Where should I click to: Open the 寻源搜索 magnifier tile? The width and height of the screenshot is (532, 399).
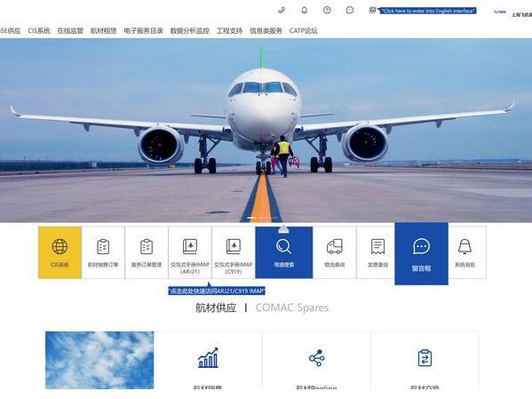(284, 252)
